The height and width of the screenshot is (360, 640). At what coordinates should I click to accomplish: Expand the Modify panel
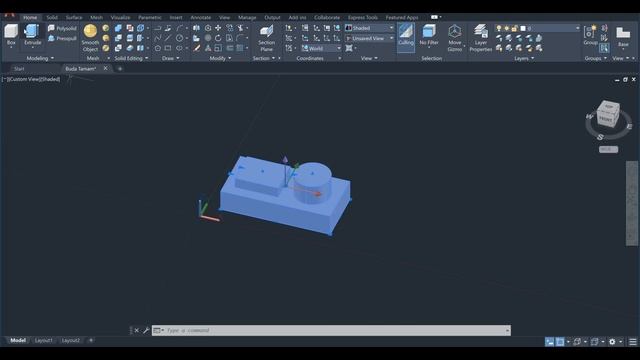tap(220, 58)
